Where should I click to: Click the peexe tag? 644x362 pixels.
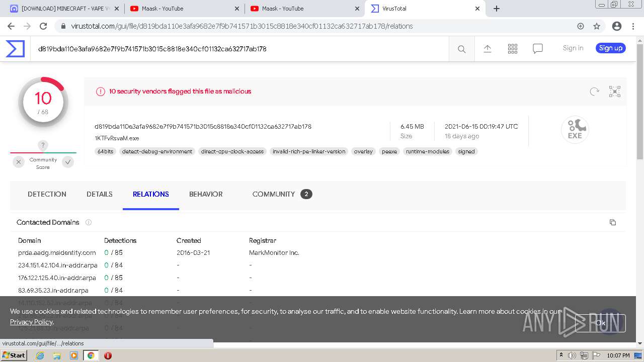[x=389, y=151]
